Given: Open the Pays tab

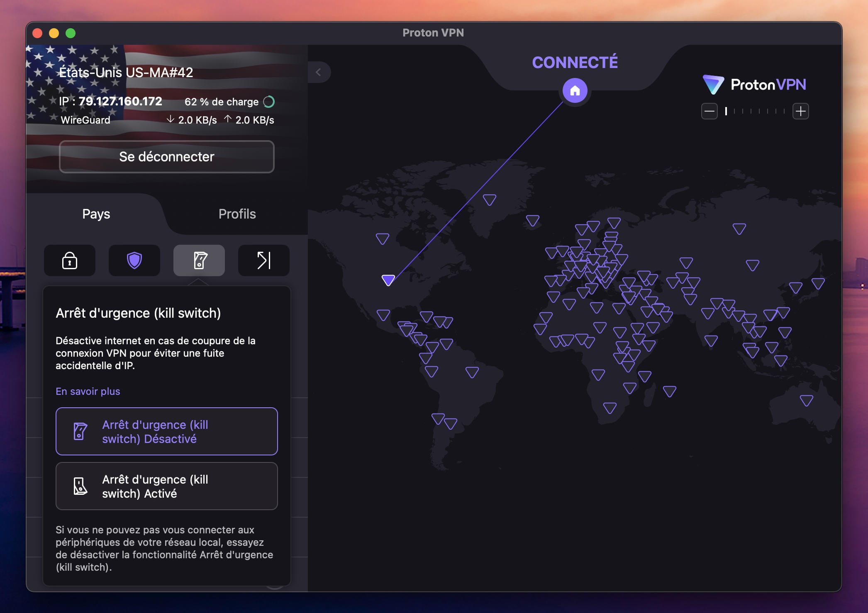Looking at the screenshot, I should click(x=95, y=214).
